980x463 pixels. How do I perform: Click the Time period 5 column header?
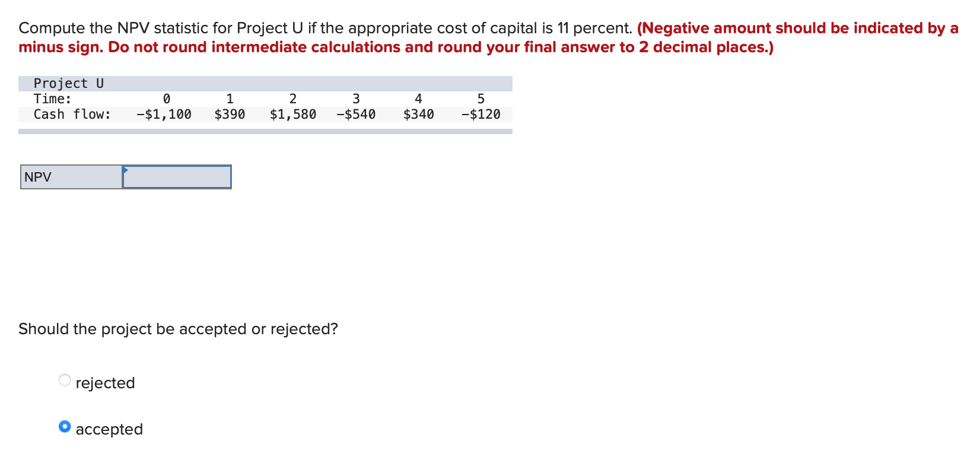pyautogui.click(x=481, y=99)
